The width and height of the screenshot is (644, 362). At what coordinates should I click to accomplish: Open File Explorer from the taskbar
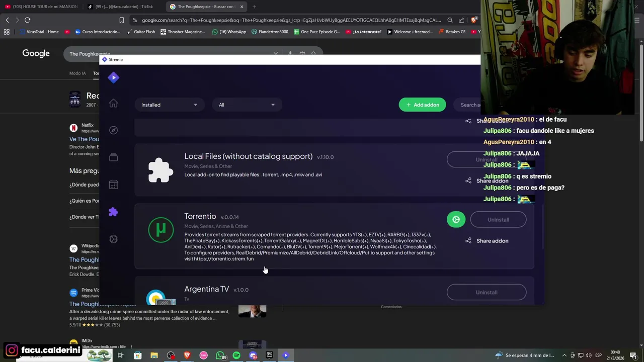(x=154, y=355)
